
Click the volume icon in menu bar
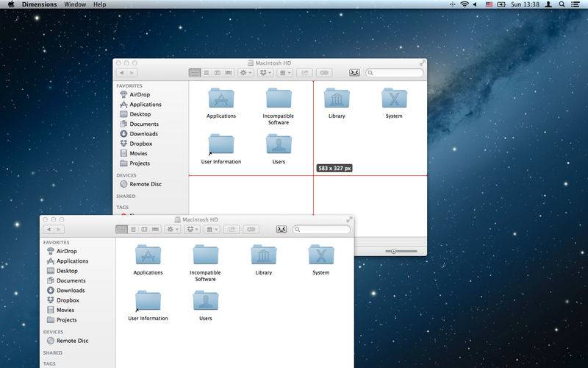pos(475,4)
